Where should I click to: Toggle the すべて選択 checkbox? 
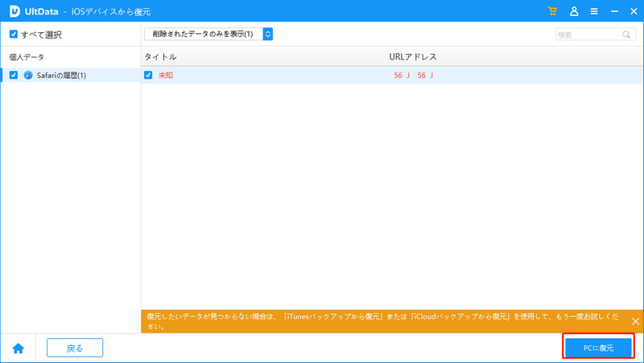[x=13, y=35]
